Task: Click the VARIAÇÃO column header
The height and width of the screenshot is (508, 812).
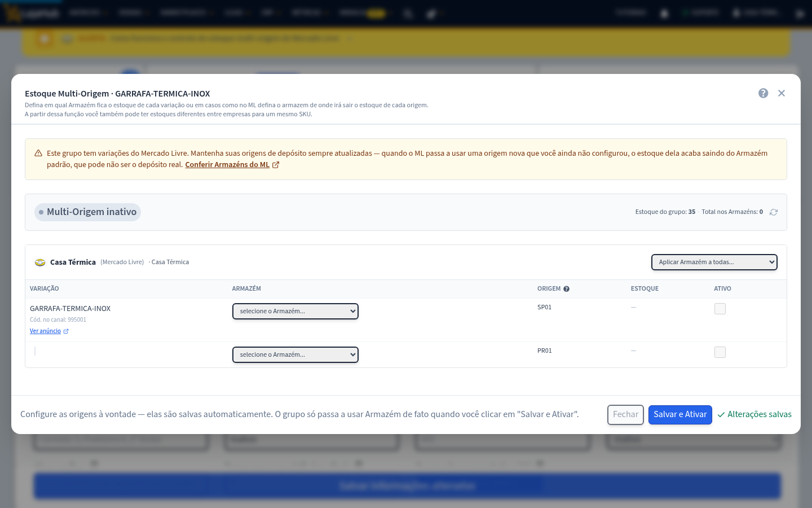Action: 45,289
